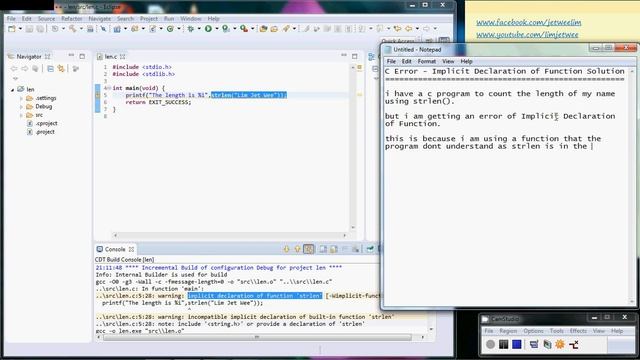Click the green Run button in Eclipse toolbar
640x360 pixels.
[208, 29]
